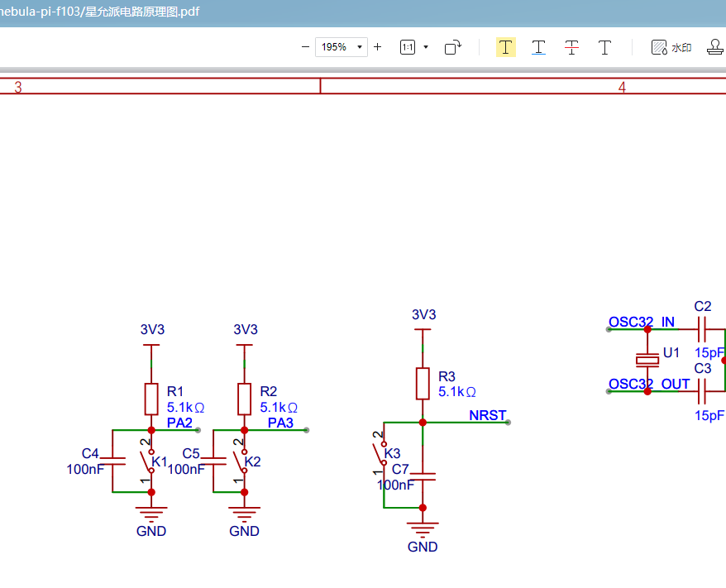Open the 195% zoom level dropdown
Image resolution: width=726 pixels, height=588 pixels.
pyautogui.click(x=341, y=47)
